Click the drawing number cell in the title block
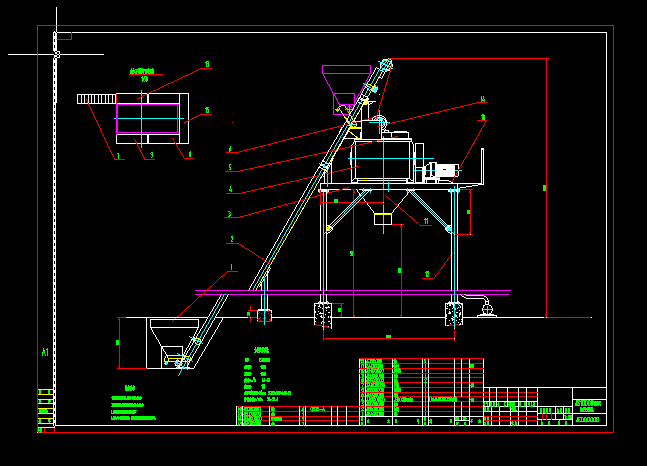The image size is (647, 466). (589, 420)
